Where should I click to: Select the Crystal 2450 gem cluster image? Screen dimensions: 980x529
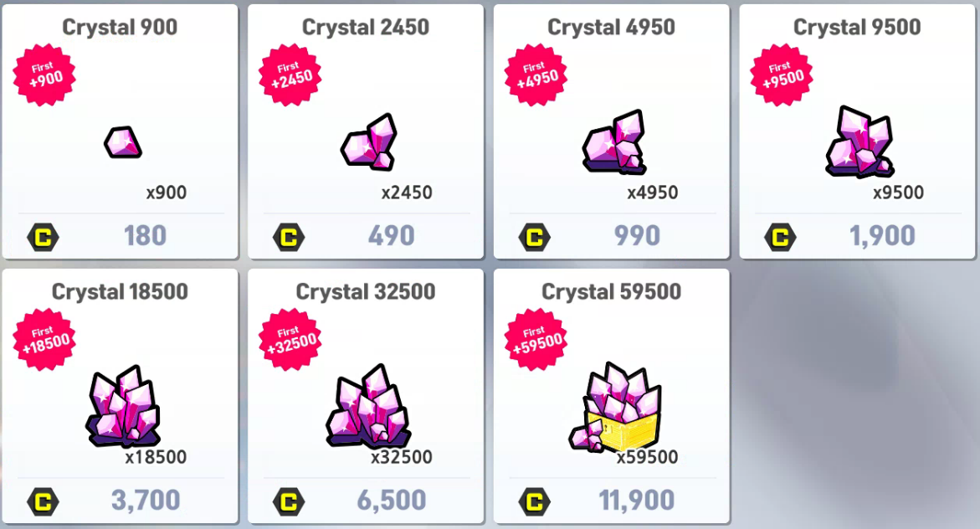coord(369,142)
